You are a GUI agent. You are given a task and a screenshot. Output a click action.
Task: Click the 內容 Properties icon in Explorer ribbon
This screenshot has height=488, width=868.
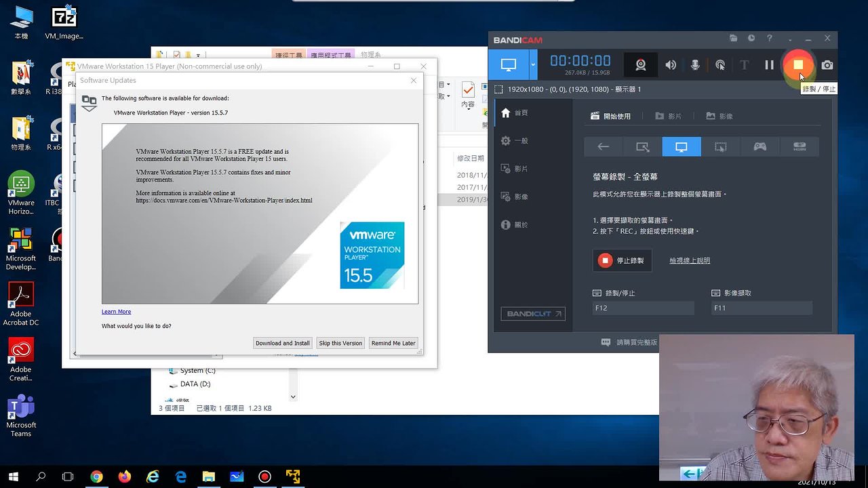coord(468,95)
